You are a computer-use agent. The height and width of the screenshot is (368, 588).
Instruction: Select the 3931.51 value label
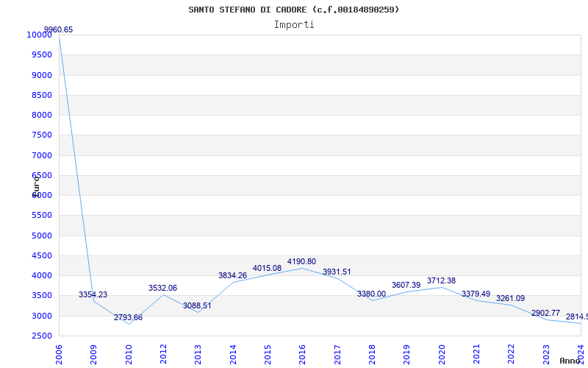pos(337,272)
